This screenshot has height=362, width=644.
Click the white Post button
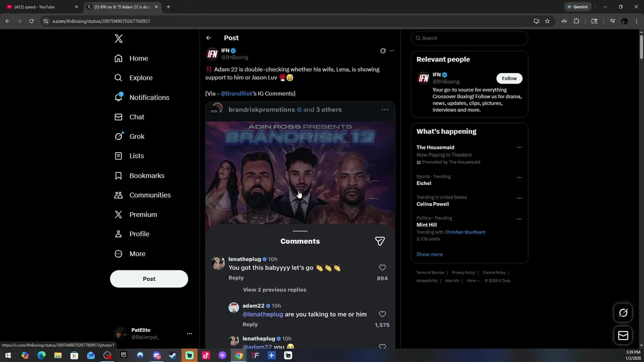click(149, 279)
